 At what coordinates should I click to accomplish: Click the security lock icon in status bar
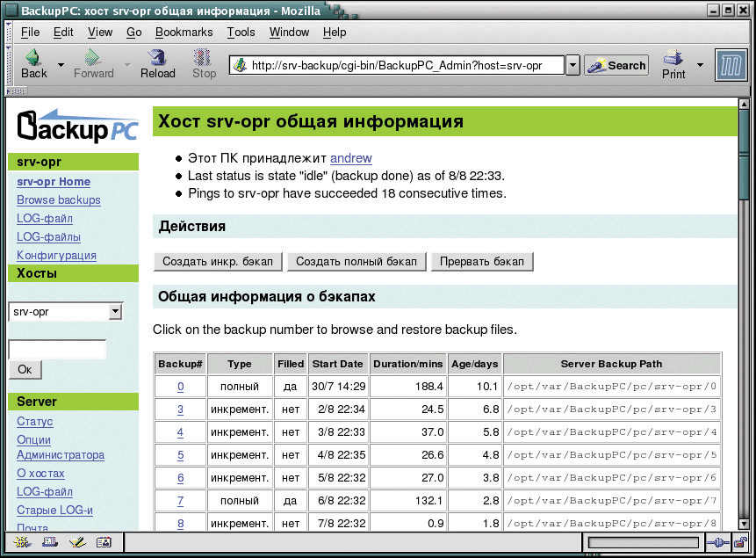tap(741, 542)
